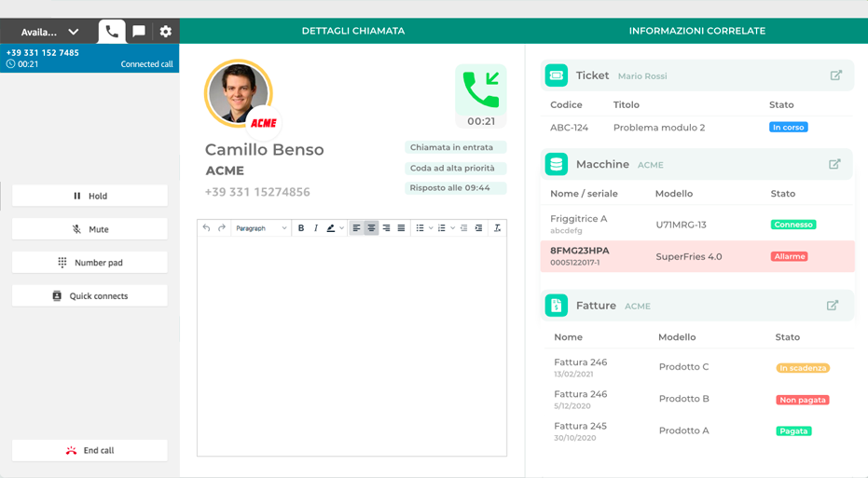Expand the highlight color options arrow
This screenshot has height=478, width=868.
[342, 228]
